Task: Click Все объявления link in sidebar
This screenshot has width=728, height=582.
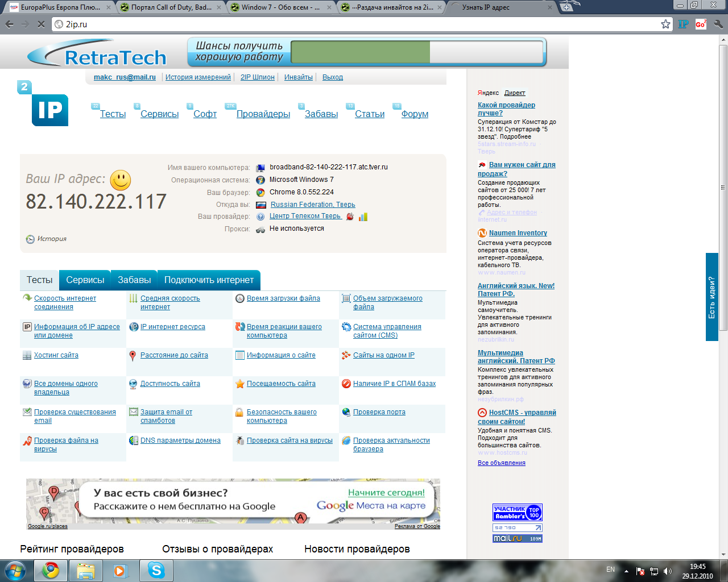Action: coord(502,463)
